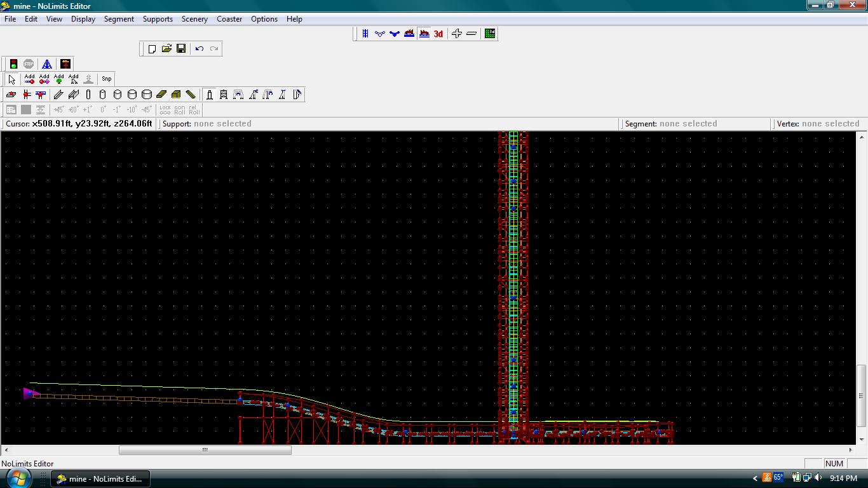Select the thick olive box beam

tap(176, 95)
